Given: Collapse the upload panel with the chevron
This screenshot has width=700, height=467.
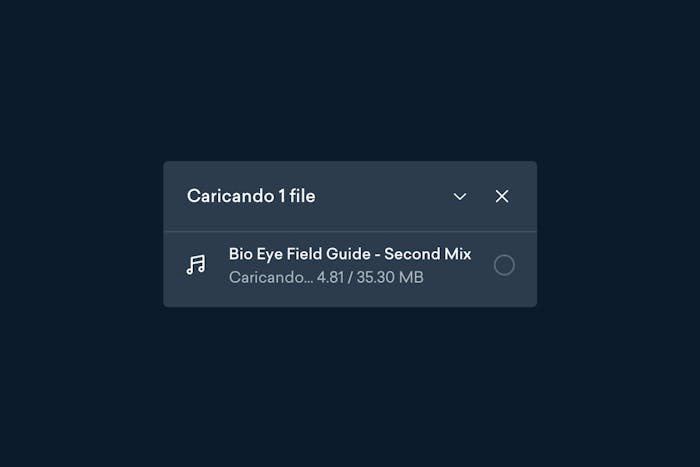Looking at the screenshot, I should [x=459, y=196].
